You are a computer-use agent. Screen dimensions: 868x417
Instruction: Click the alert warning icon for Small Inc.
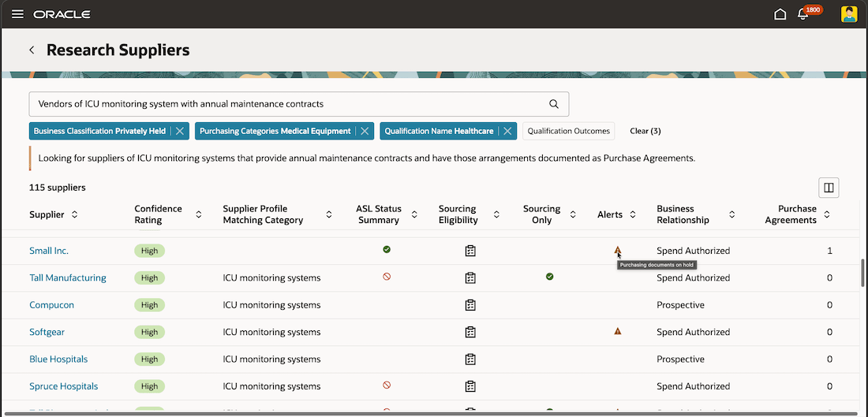point(618,250)
